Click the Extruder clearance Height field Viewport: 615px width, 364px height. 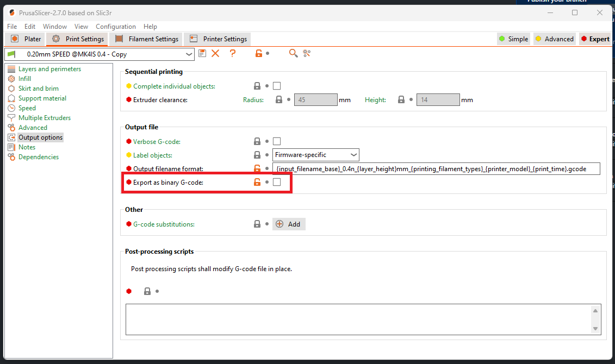[438, 99]
